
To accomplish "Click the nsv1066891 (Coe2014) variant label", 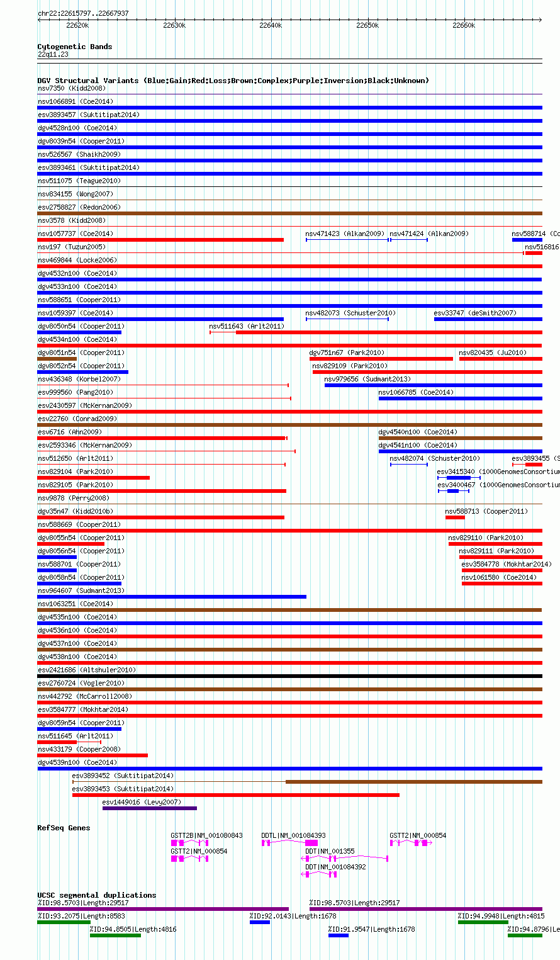I will click(x=76, y=101).
